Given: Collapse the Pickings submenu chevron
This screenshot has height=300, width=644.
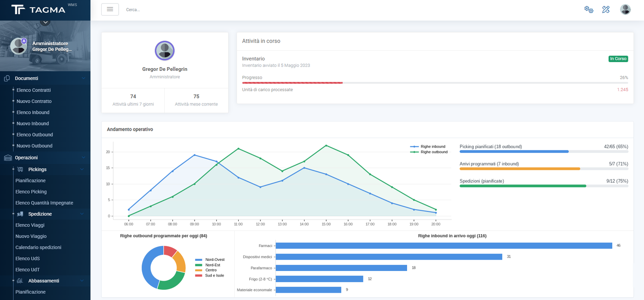Looking at the screenshot, I should 82,169.
